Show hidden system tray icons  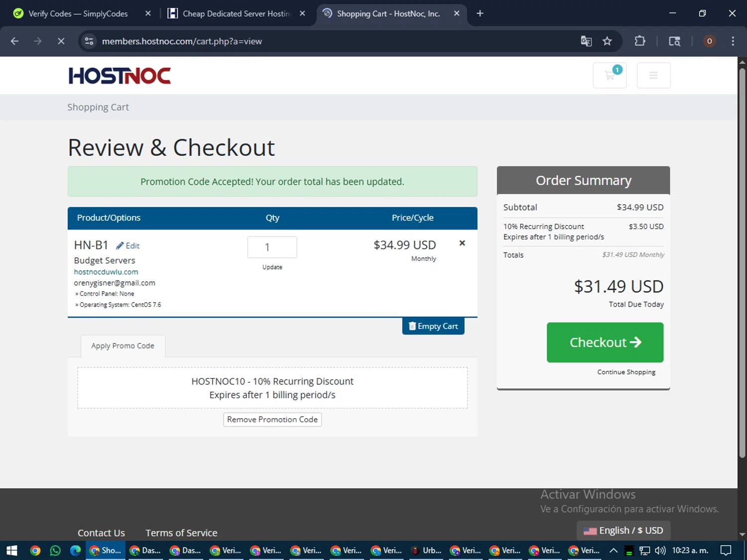[614, 551]
